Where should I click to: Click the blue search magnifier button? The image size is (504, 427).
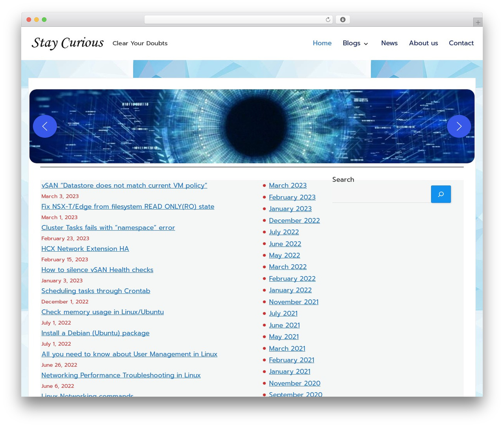[x=441, y=194]
